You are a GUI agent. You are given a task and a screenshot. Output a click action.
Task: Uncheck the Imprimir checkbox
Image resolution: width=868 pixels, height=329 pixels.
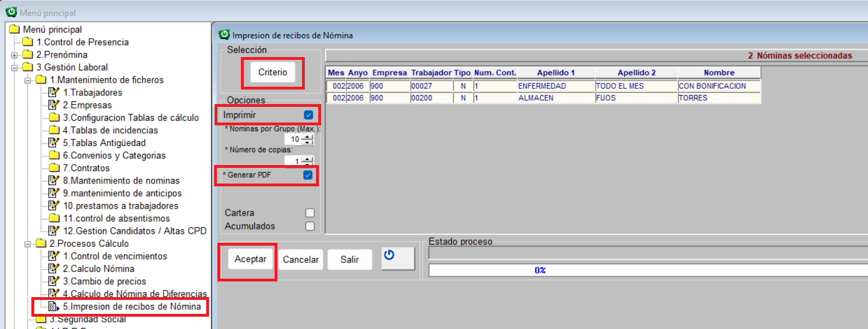tap(308, 115)
